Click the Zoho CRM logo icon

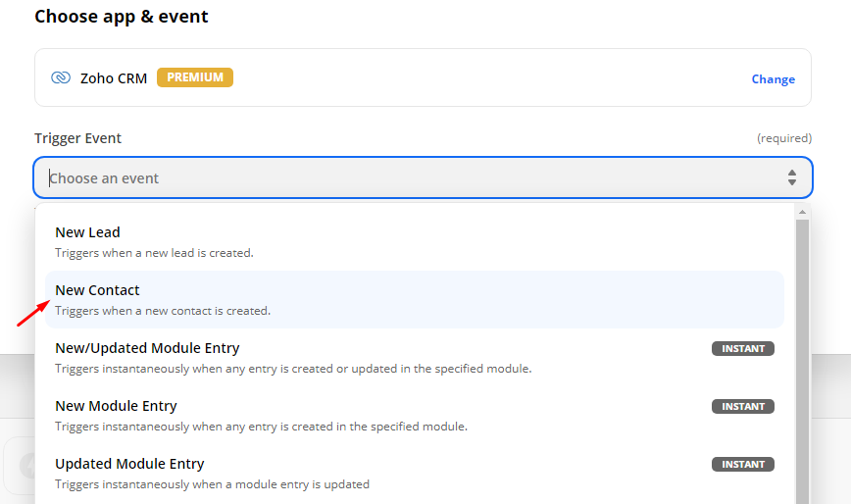[x=61, y=77]
